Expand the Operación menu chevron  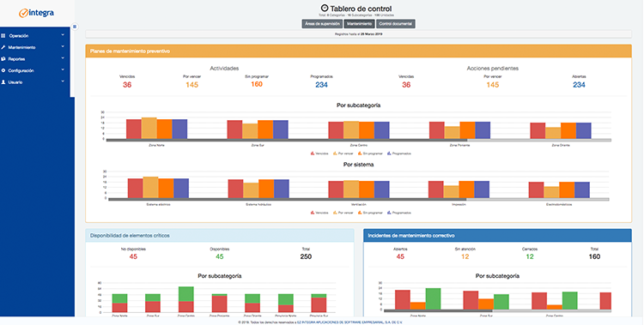63,35
